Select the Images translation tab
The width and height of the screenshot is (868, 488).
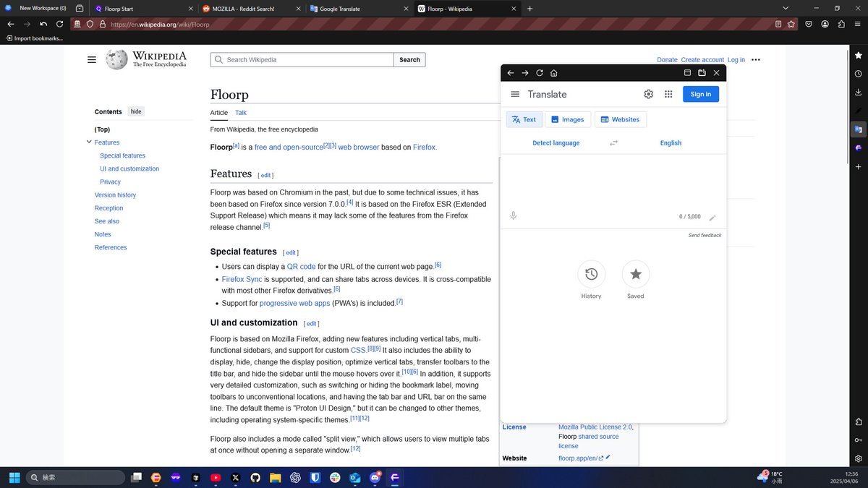tap(568, 119)
